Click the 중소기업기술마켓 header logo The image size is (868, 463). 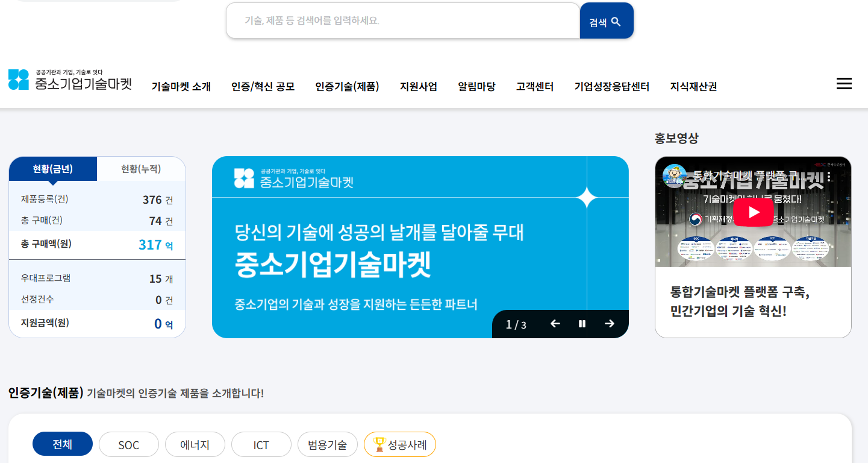(x=70, y=80)
